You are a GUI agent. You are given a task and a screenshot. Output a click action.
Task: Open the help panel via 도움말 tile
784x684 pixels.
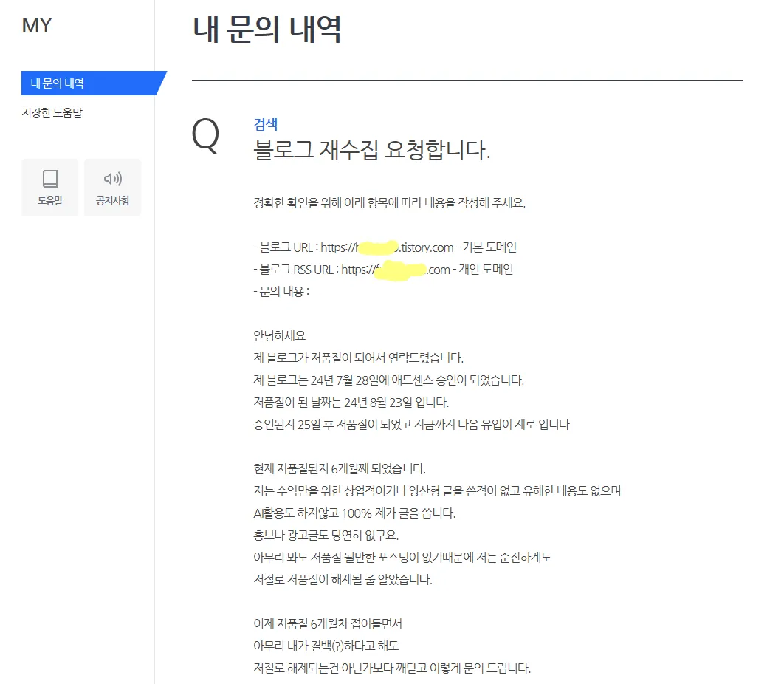[49, 187]
